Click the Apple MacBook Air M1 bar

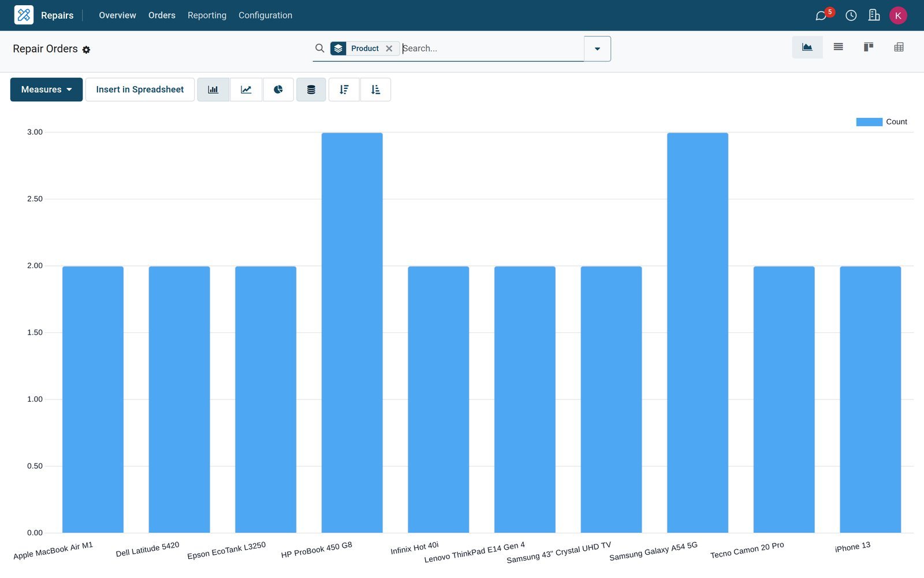pos(93,399)
